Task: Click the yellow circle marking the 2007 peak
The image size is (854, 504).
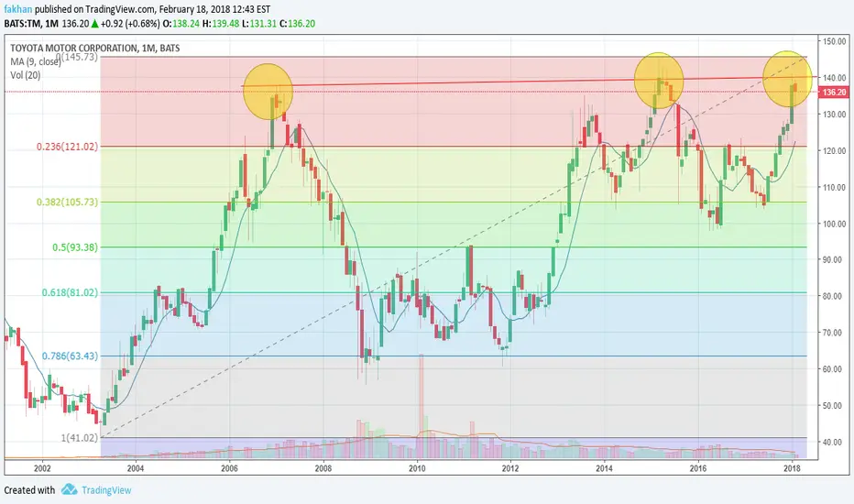Action: coord(268,91)
